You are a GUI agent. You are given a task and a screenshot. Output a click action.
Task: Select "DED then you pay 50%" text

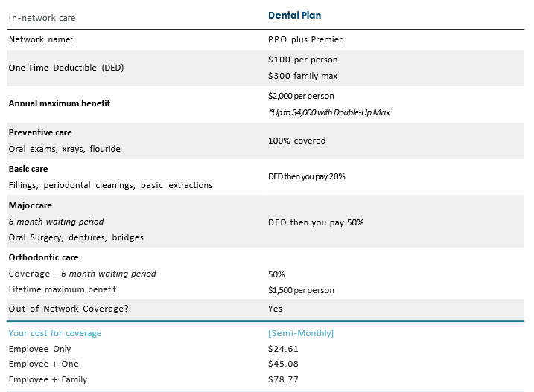coord(315,222)
